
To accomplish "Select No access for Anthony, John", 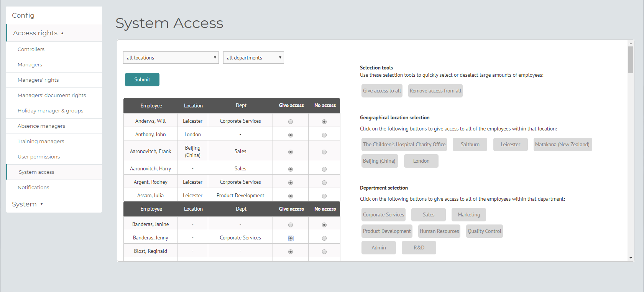I will point(324,135).
